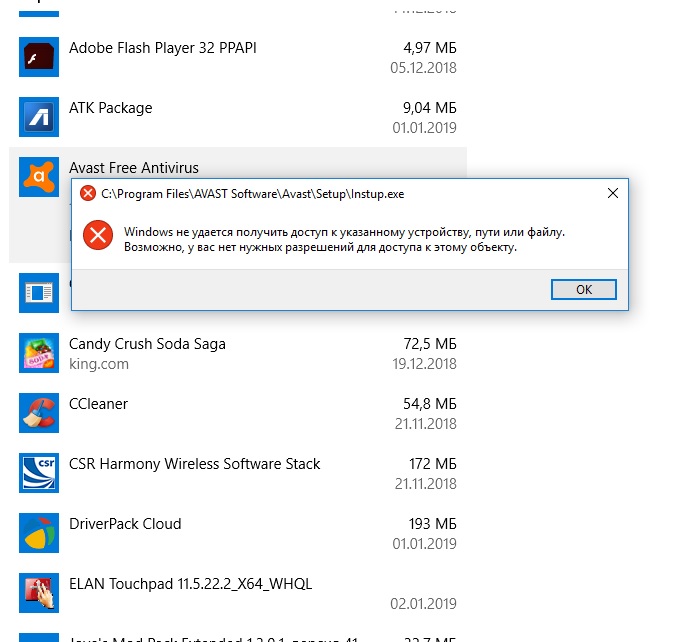The height and width of the screenshot is (642, 685).
Task: Select the Adobe Flash Player 32 PPAPI entry
Action: (x=163, y=48)
